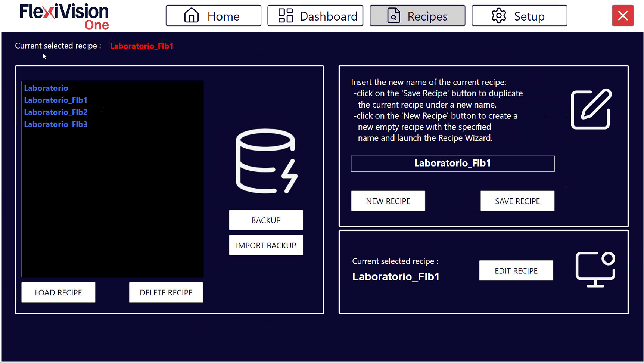Close the application with red X

pos(623,16)
